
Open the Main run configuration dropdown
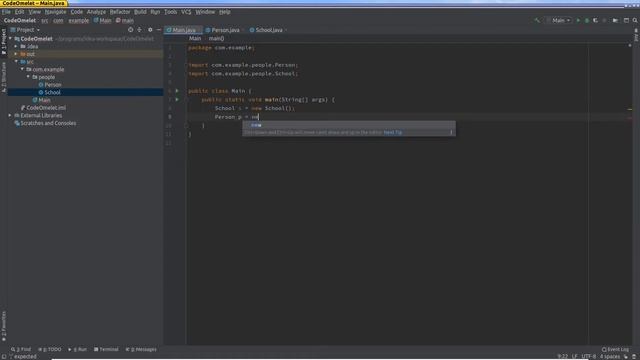[559, 20]
